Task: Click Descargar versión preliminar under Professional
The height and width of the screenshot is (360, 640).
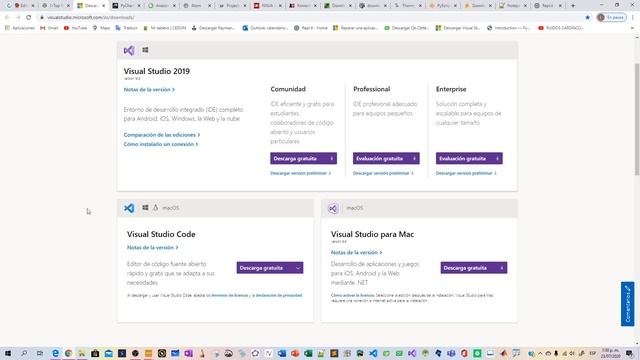Action: (x=383, y=173)
